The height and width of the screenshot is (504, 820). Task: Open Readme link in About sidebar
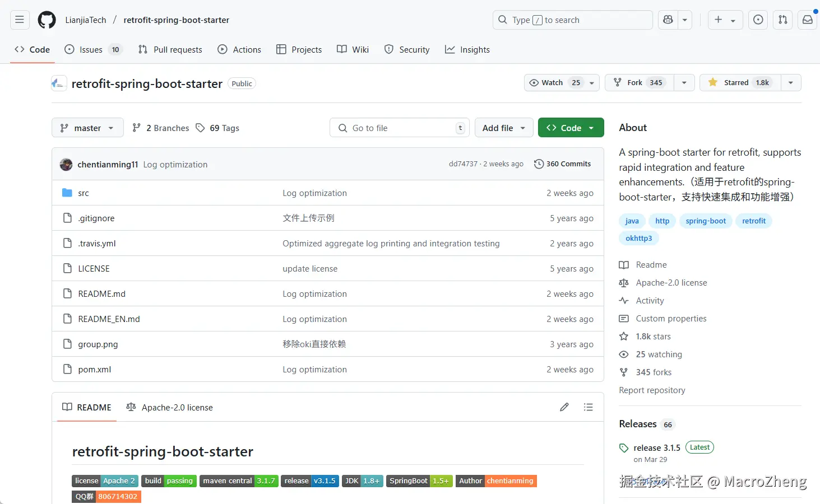pyautogui.click(x=643, y=264)
